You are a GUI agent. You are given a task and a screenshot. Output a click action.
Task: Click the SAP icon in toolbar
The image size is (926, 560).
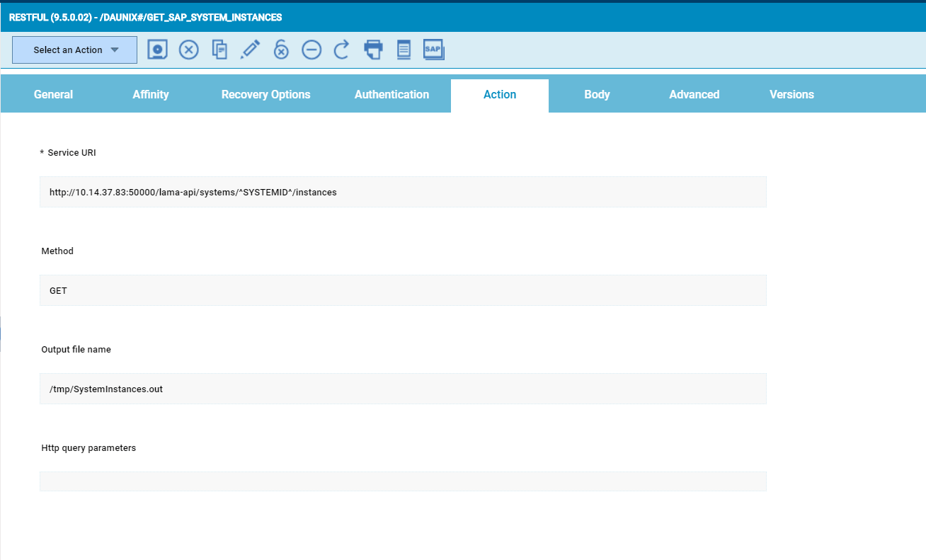(433, 50)
